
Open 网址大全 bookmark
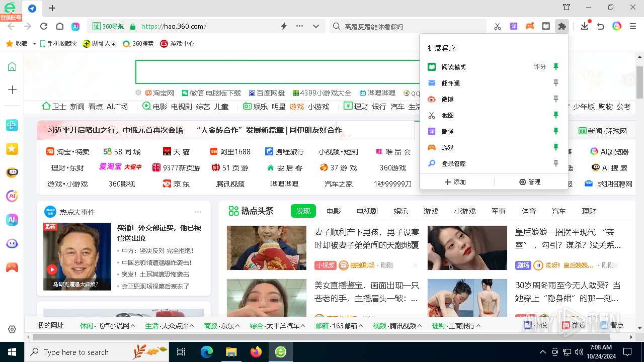[100, 44]
